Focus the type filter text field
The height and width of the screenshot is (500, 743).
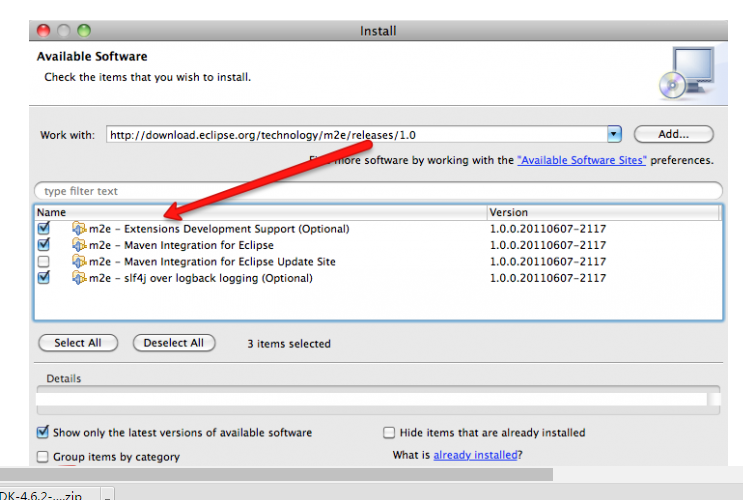point(378,191)
